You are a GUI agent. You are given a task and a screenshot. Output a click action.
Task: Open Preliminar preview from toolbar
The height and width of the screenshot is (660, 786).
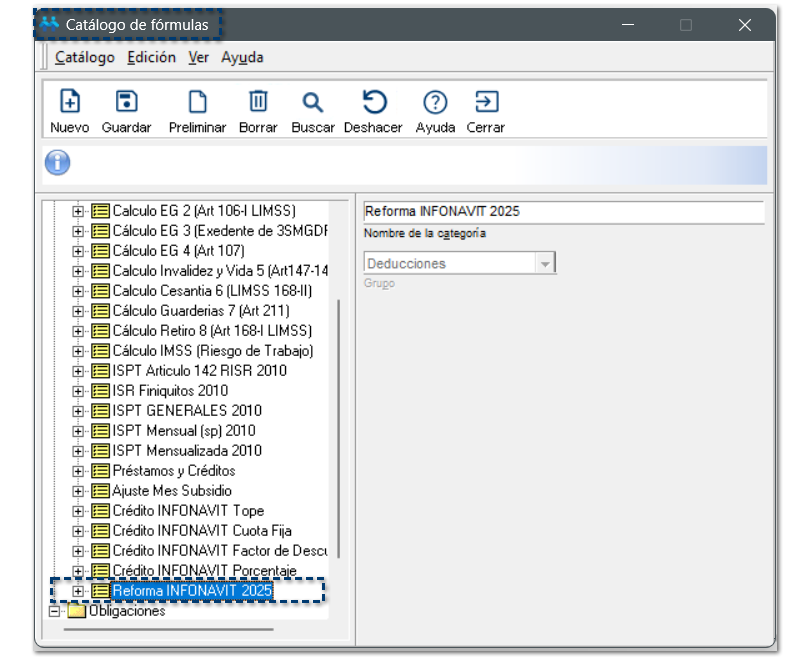[x=198, y=102]
